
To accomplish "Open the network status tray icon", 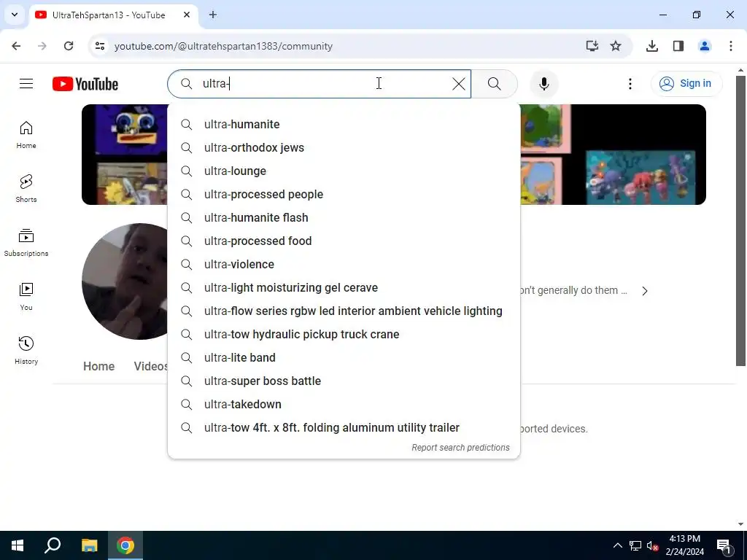I will 635,545.
